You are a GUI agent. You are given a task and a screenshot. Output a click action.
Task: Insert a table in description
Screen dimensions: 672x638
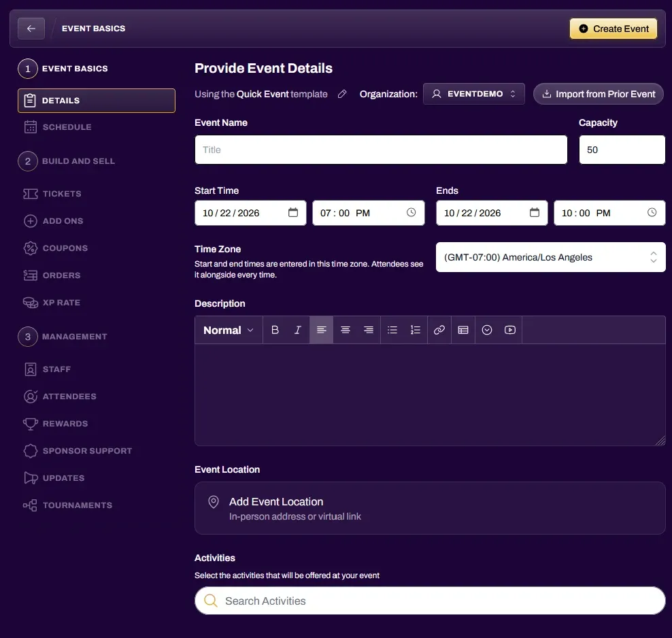(x=463, y=330)
